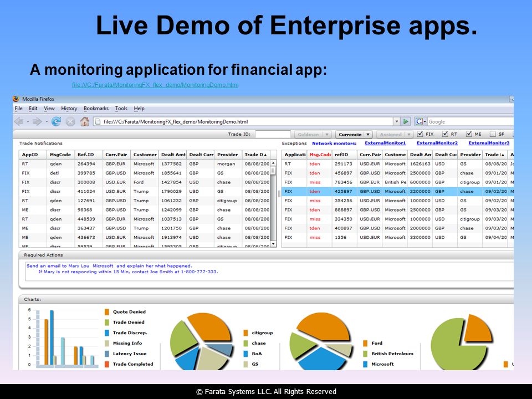The image size is (532, 399).
Task: Click the citigroup orange legend swatch
Action: pos(245,333)
